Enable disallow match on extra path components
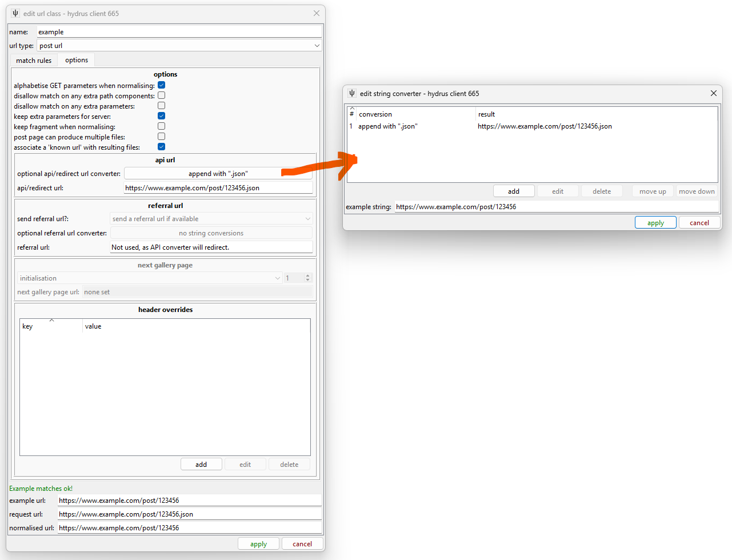732x560 pixels. coord(161,95)
